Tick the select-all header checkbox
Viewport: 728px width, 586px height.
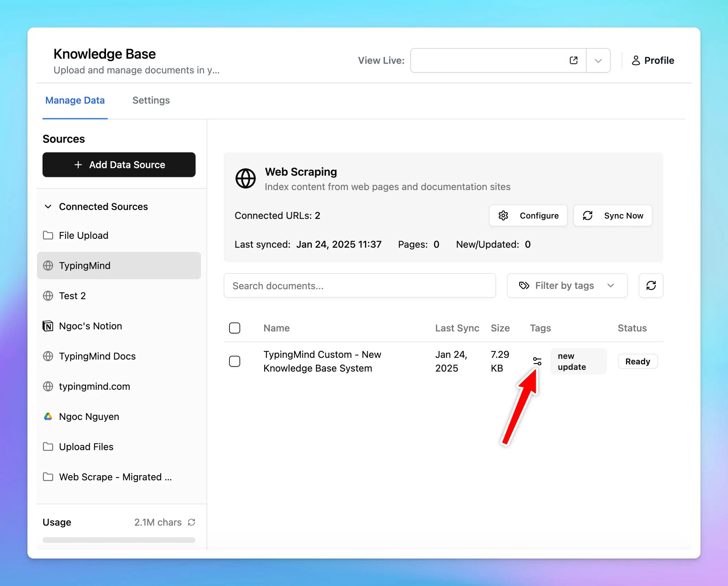[x=235, y=328]
